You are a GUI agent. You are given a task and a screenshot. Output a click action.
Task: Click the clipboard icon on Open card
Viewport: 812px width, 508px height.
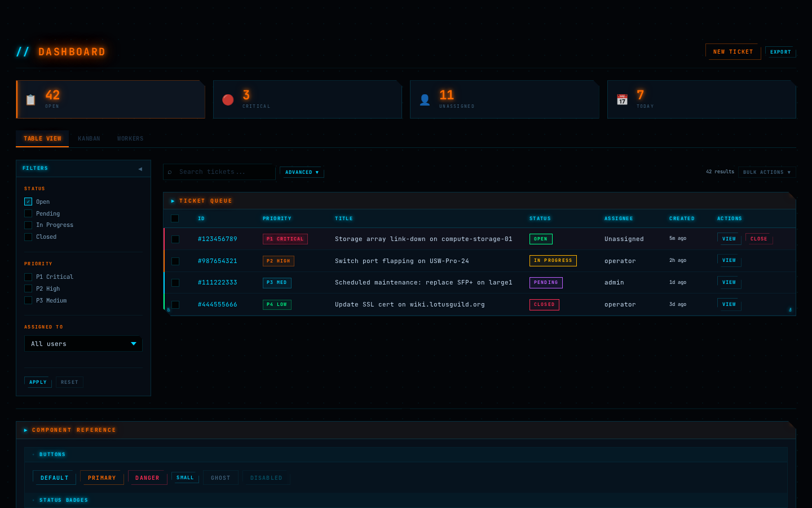tap(30, 100)
